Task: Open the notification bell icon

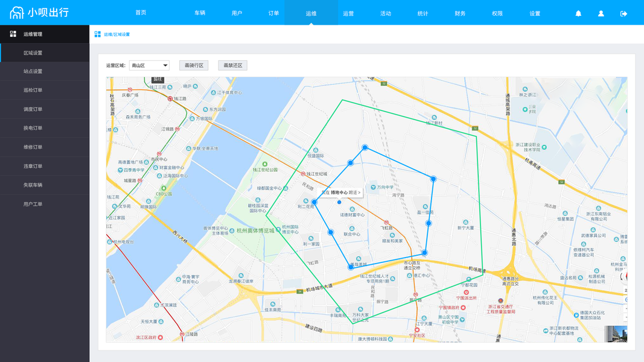Action: [578, 13]
